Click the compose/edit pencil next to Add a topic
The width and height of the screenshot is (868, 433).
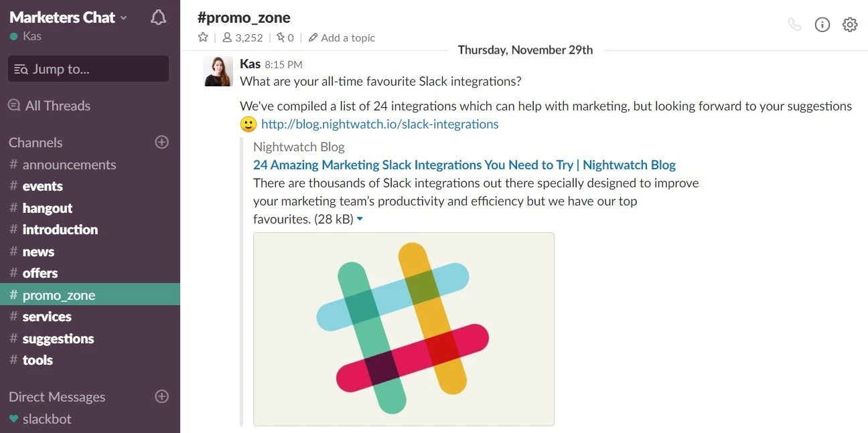point(313,37)
